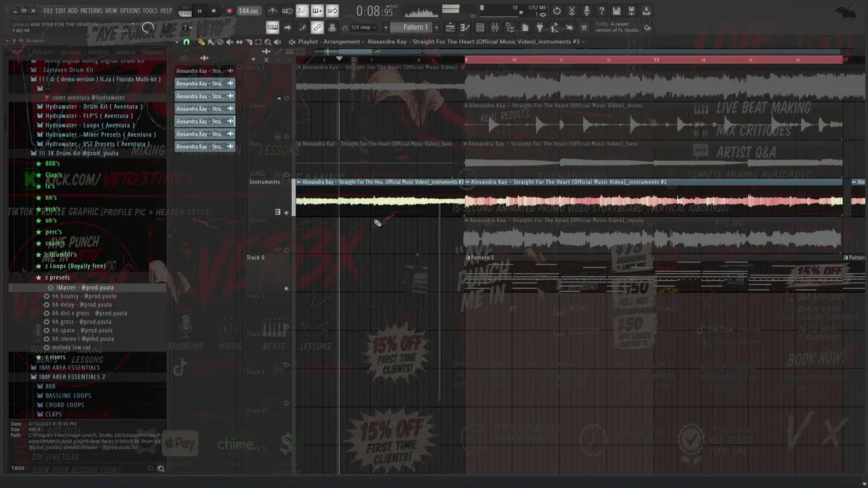The width and height of the screenshot is (868, 488).
Task: Expand Hydrawater - Drum Kit ( Aventura )
Action: [x=93, y=106]
